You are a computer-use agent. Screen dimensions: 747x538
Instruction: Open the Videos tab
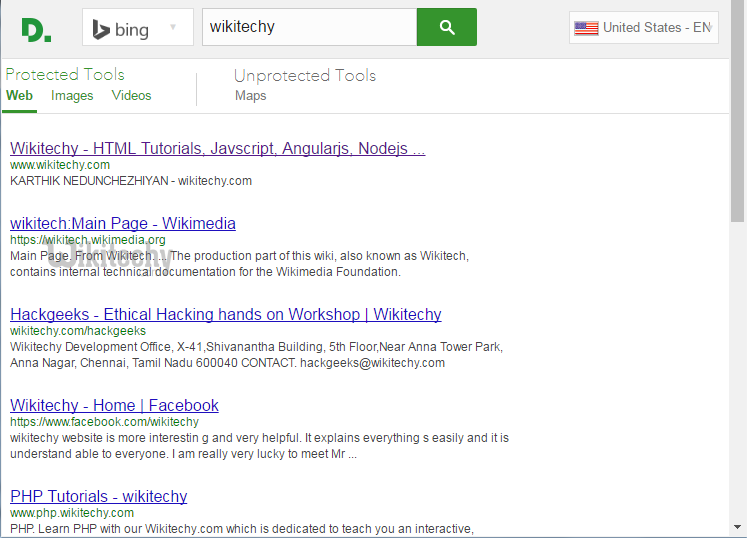131,96
